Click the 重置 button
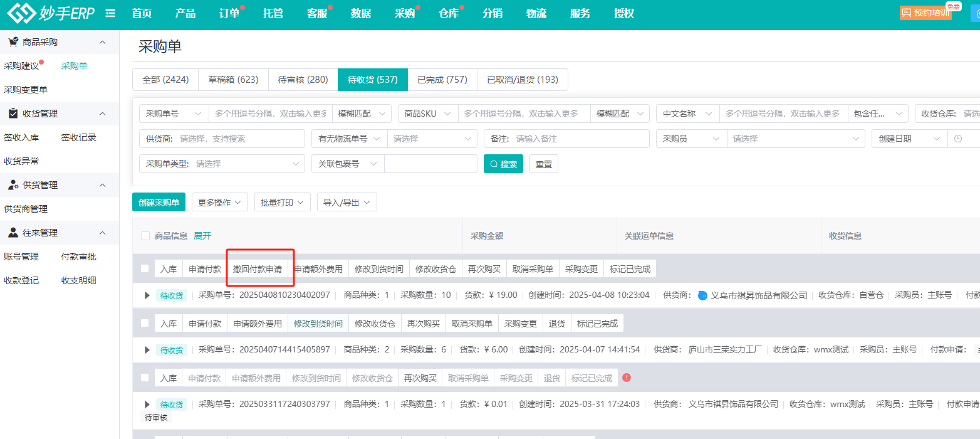The width and height of the screenshot is (980, 439). pyautogui.click(x=544, y=164)
